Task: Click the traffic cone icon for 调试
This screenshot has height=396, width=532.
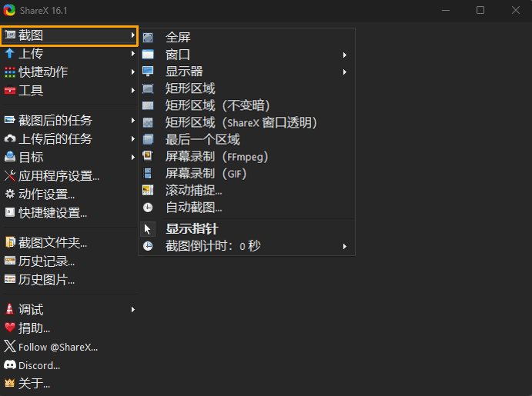Action: click(10, 309)
